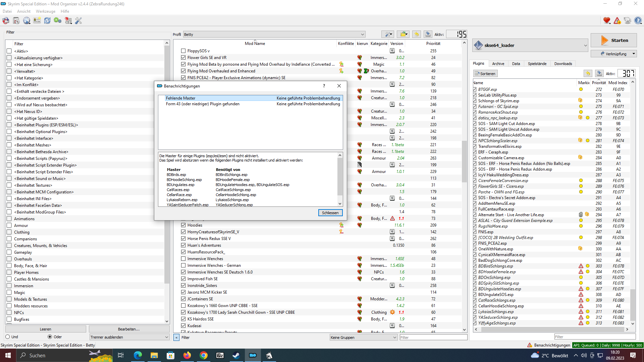Click the update check icon in toolbar
The image size is (644, 362).
click(x=627, y=21)
